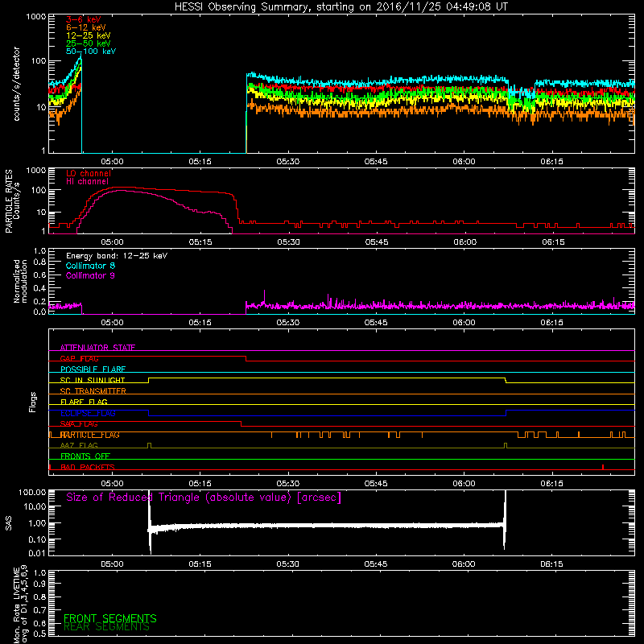
Task: Click 'Size of Reduced Triangle' panel heading
Action: point(204,497)
